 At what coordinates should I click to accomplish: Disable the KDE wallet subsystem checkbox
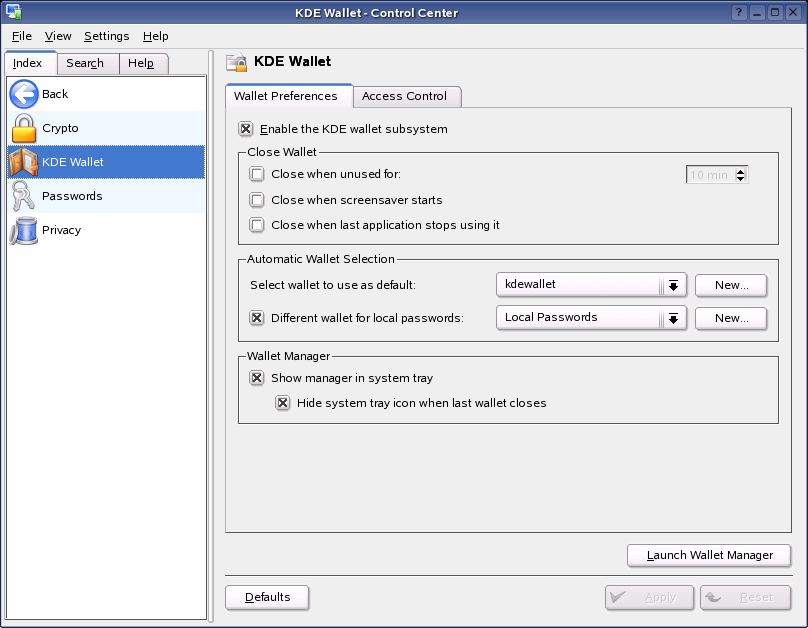[246, 129]
